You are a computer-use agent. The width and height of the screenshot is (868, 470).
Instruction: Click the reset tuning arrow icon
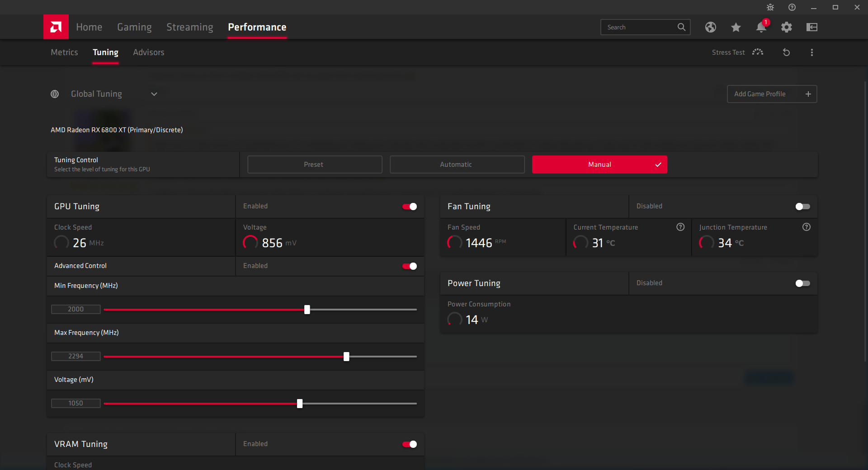point(787,52)
